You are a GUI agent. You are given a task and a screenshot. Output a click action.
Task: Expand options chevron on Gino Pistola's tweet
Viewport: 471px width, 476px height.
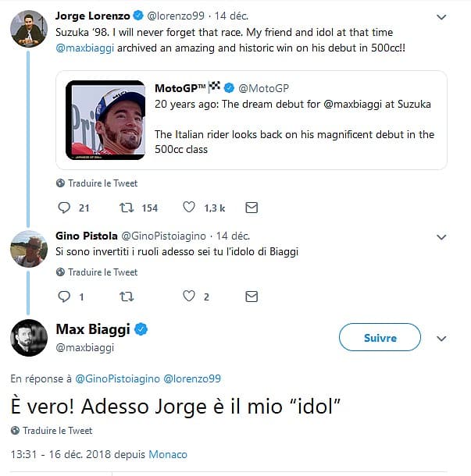coord(442,236)
